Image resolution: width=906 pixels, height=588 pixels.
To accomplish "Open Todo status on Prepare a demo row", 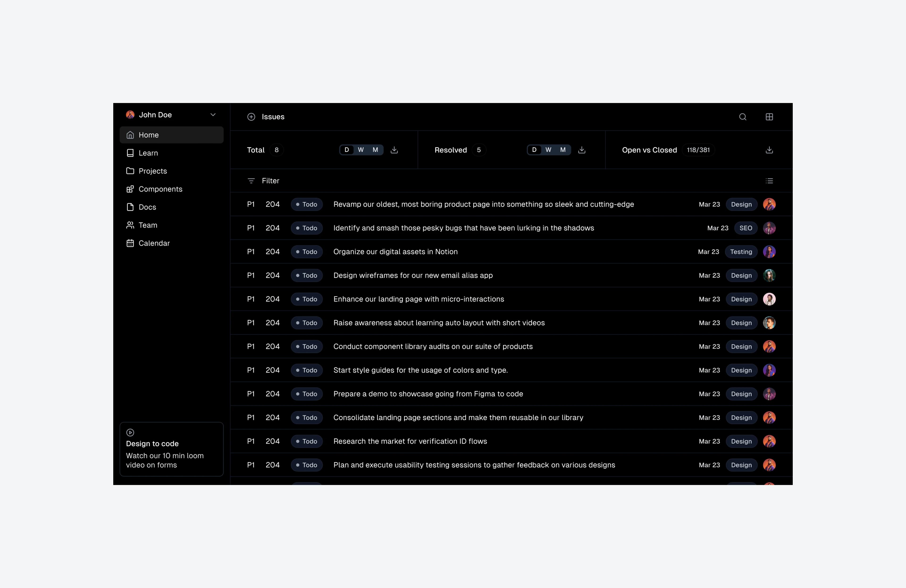I will click(x=307, y=394).
